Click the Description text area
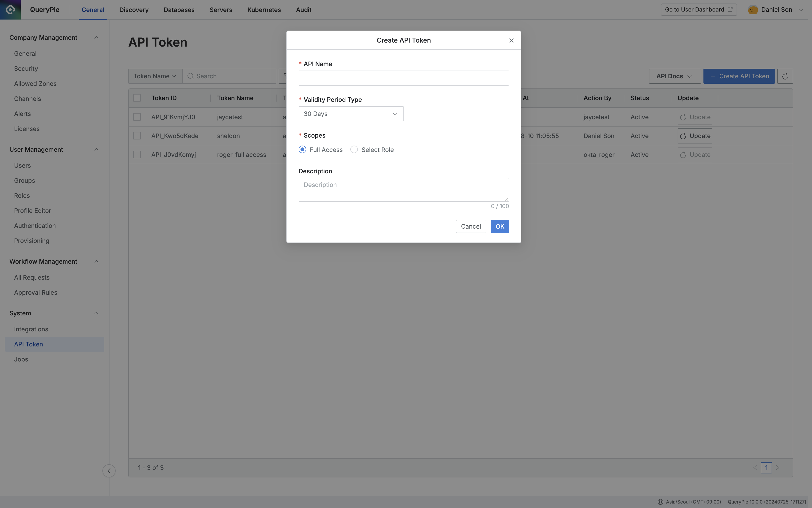 point(404,190)
